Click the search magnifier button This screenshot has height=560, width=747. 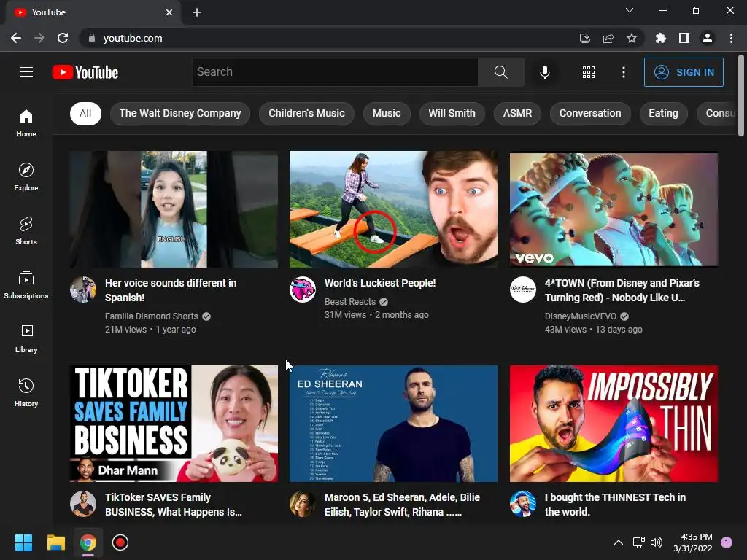(500, 72)
